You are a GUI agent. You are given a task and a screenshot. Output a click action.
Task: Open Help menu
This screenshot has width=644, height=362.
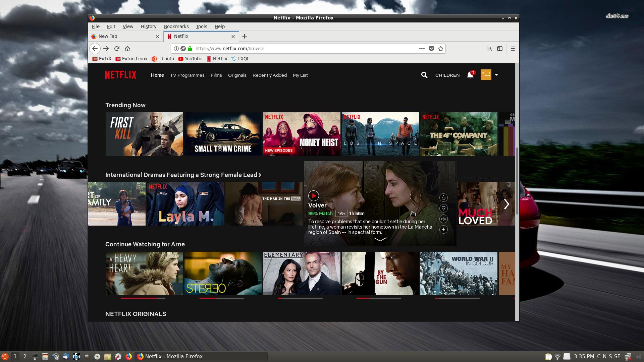[220, 26]
